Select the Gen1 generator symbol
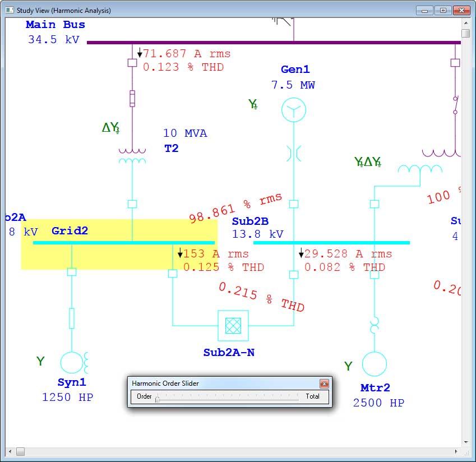The height and width of the screenshot is (462, 476). pos(293,109)
